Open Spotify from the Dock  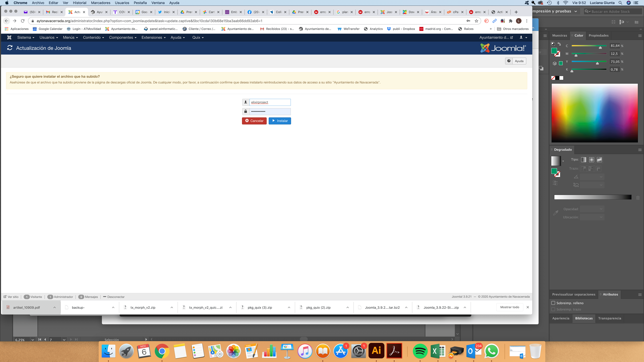point(420,351)
